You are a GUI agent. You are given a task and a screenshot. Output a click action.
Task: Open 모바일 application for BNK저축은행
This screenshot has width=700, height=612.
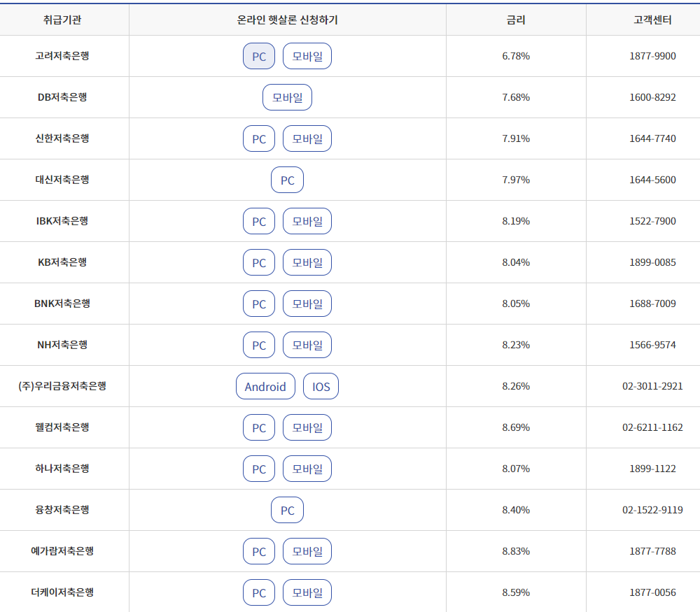(307, 304)
